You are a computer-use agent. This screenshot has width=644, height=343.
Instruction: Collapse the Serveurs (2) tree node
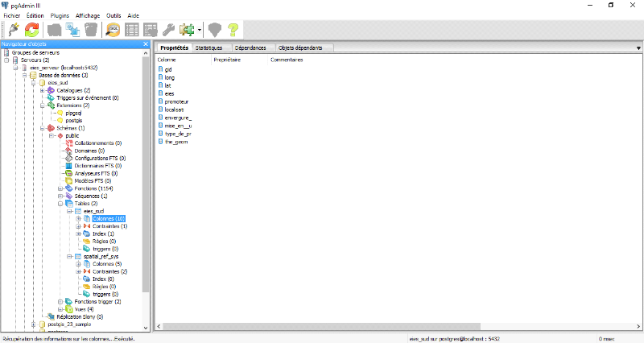6,60
